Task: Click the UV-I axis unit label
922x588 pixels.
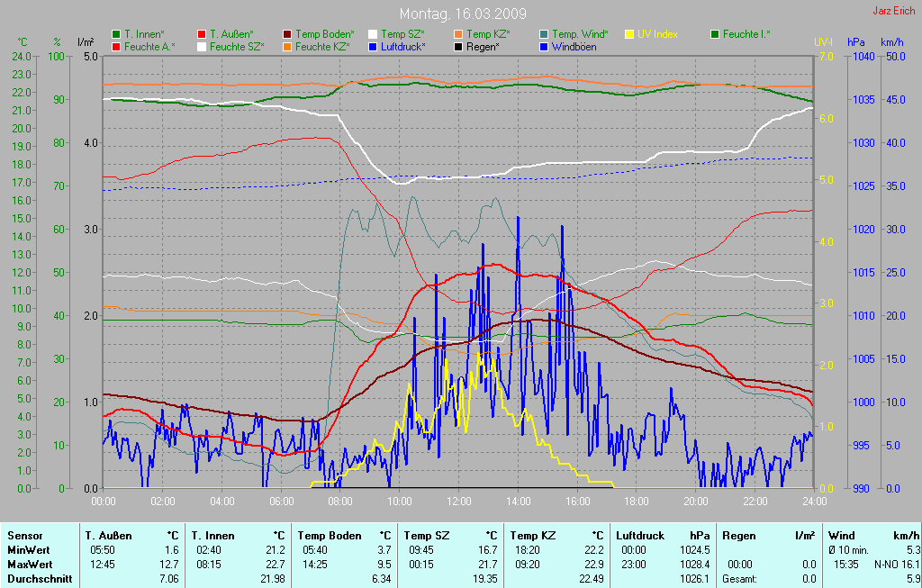Action: tap(823, 42)
